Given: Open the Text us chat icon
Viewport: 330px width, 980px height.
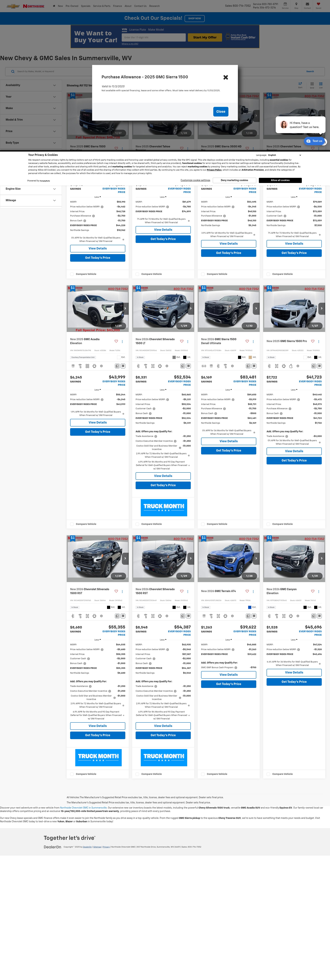Looking at the screenshot, I should pos(315,141).
